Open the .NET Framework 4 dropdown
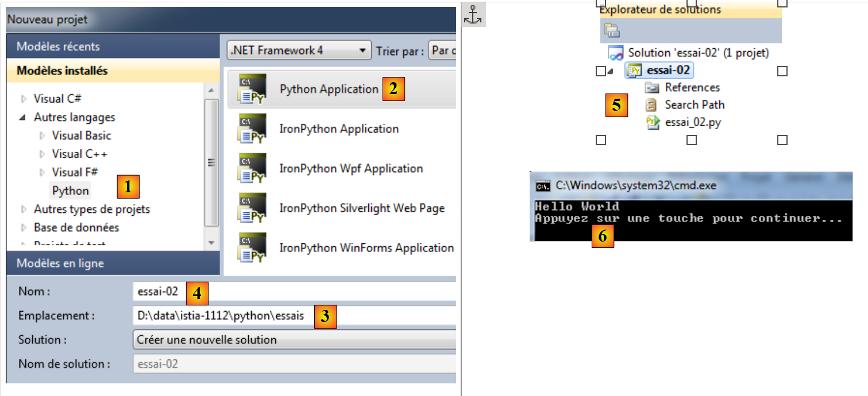Viewport: 868px width, 396px height. pyautogui.click(x=298, y=51)
